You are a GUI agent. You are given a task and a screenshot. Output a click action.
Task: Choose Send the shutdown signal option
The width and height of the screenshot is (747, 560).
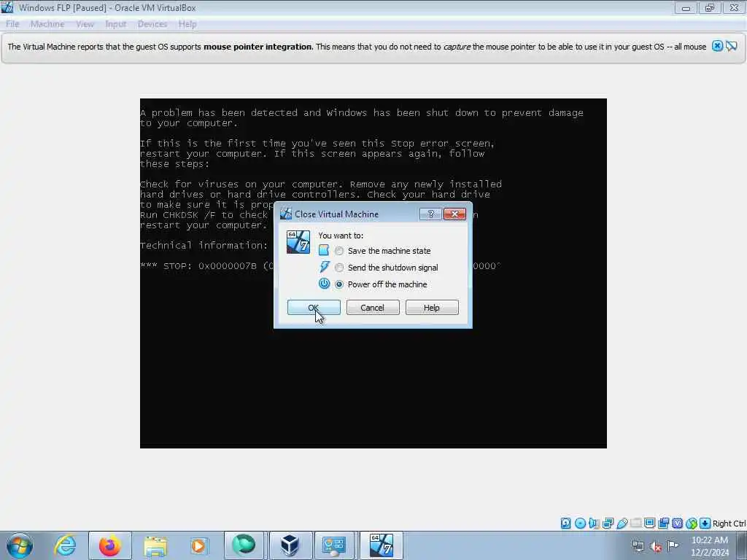pyautogui.click(x=339, y=268)
